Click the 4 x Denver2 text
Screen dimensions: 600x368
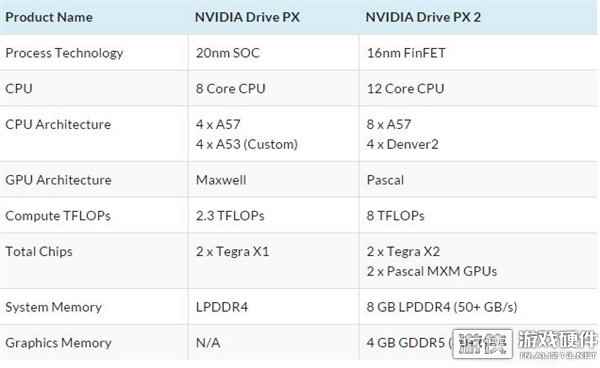(403, 144)
